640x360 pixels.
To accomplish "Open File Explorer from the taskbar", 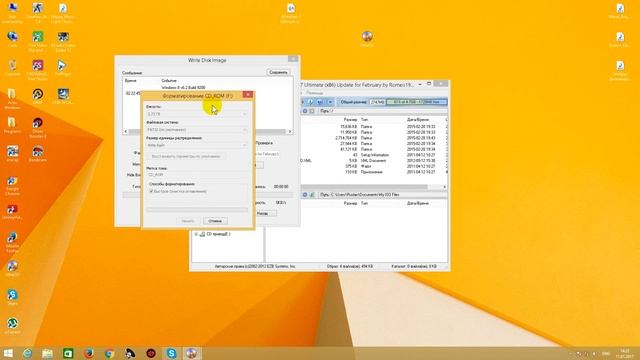I will pos(47,353).
